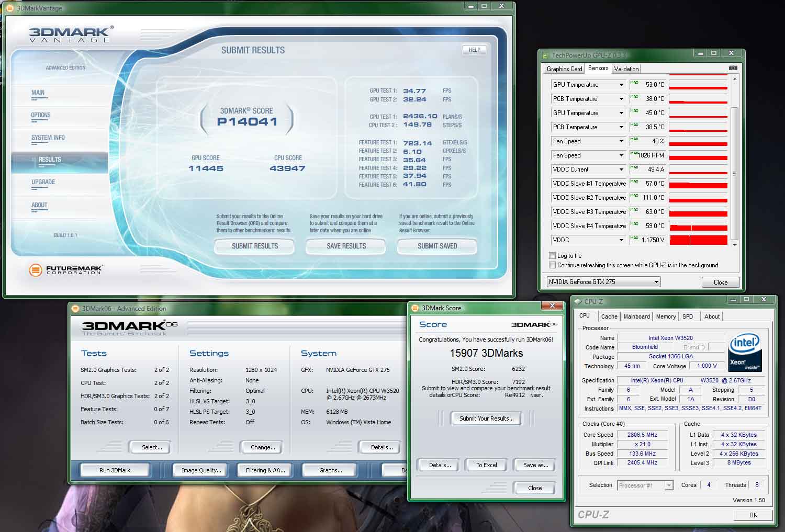Click the SUBMIT SAVED button
This screenshot has height=532, width=785.
(x=437, y=246)
